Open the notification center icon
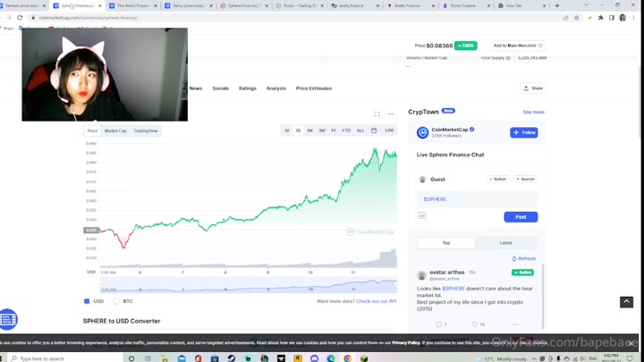The width and height of the screenshot is (644, 362). (630, 358)
